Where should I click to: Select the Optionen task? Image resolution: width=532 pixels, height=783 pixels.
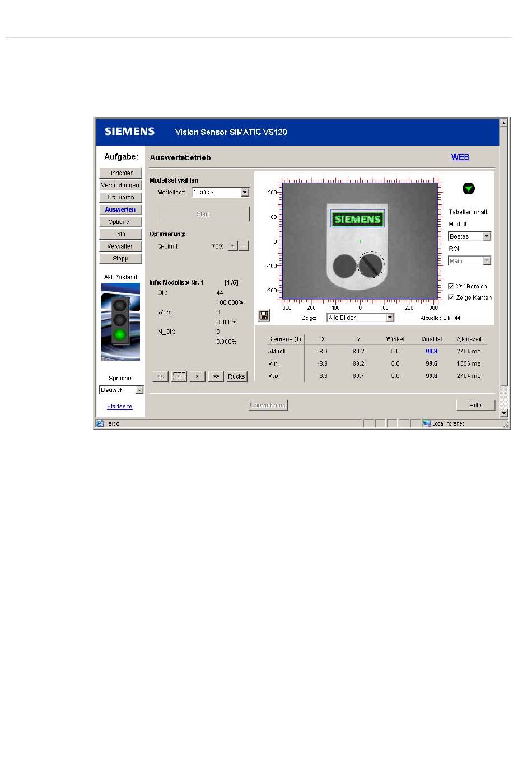120,222
